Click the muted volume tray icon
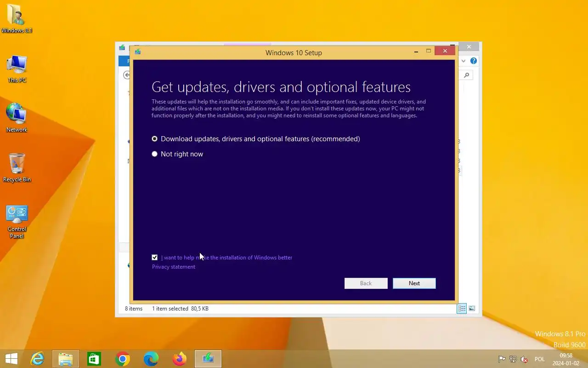Viewport: 588px width, 368px height. (x=524, y=359)
